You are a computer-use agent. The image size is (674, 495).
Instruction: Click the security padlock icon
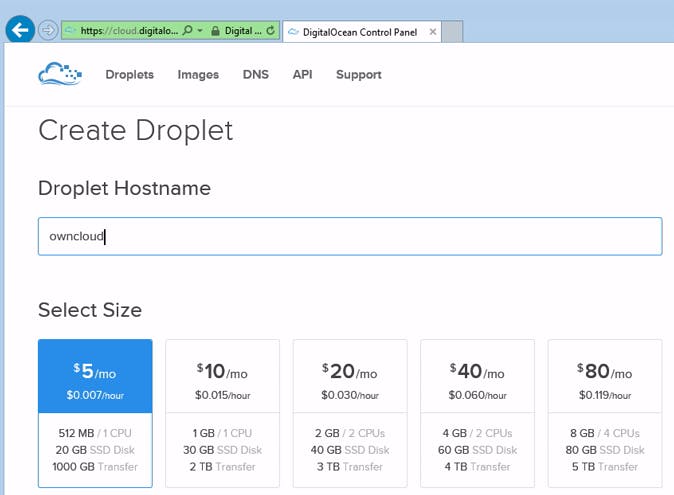(215, 31)
